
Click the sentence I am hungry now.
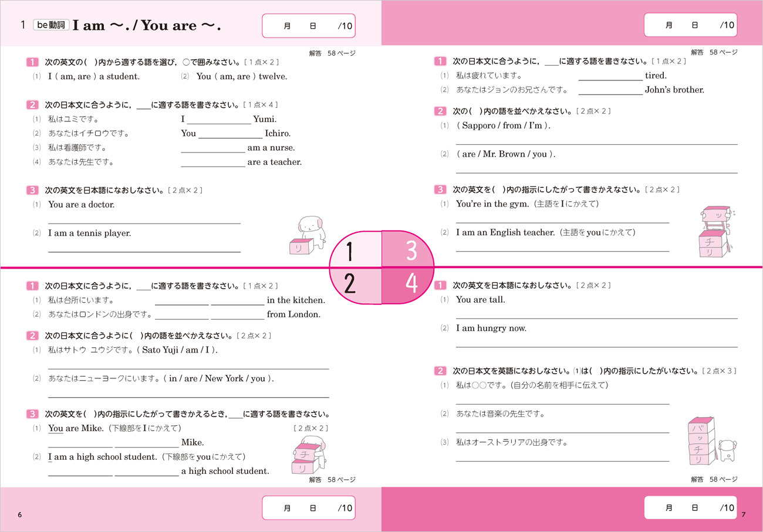click(x=491, y=328)
